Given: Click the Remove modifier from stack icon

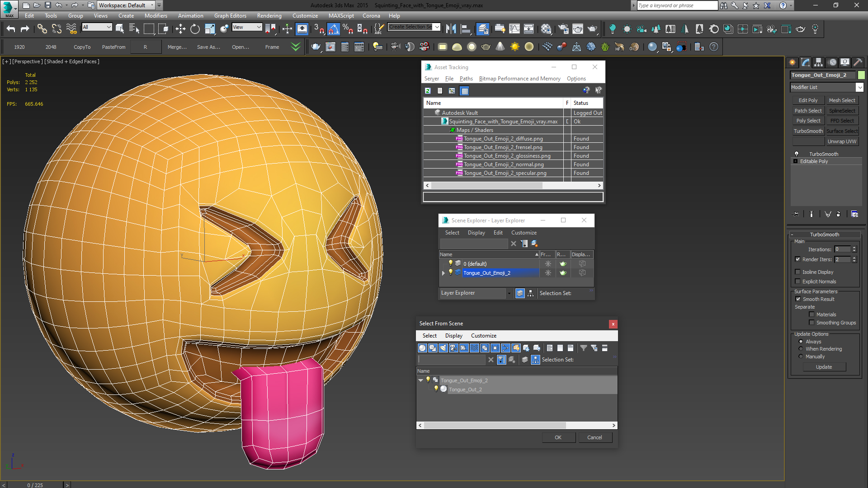Looking at the screenshot, I should pos(839,214).
